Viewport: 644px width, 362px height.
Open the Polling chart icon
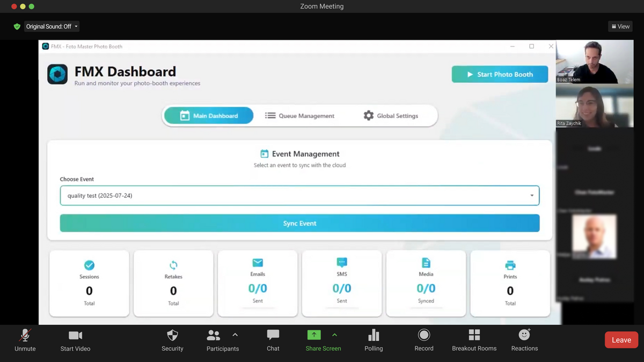(x=374, y=335)
